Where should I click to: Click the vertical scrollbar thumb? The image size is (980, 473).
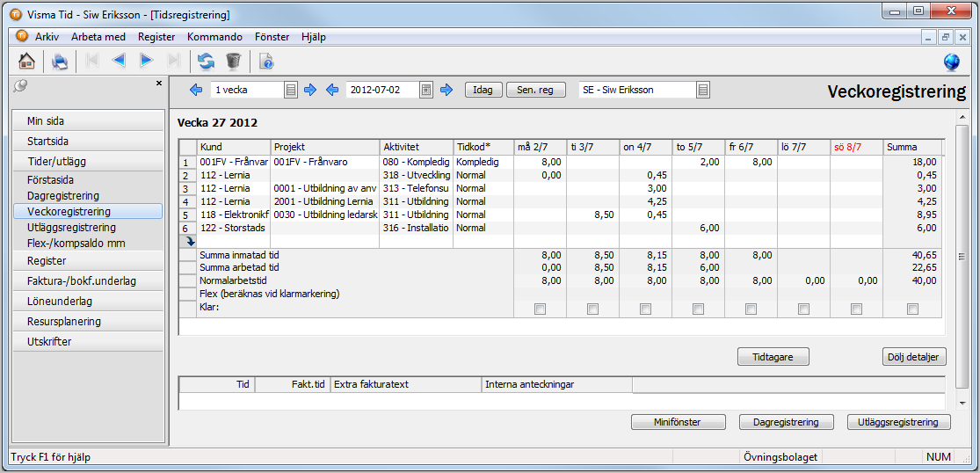point(962,256)
